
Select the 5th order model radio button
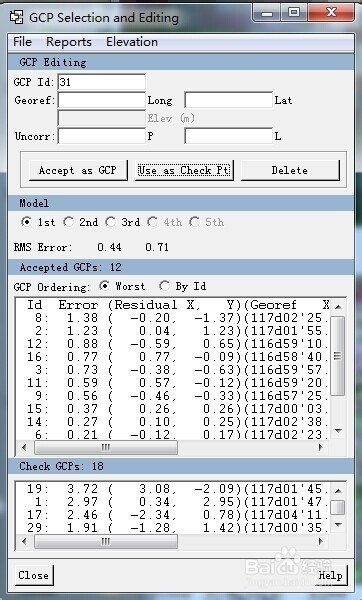click(x=194, y=222)
